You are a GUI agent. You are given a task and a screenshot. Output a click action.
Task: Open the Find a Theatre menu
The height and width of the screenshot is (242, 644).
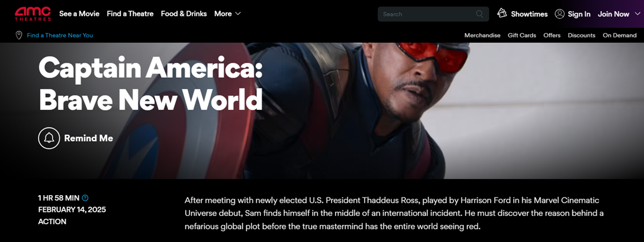(x=130, y=14)
